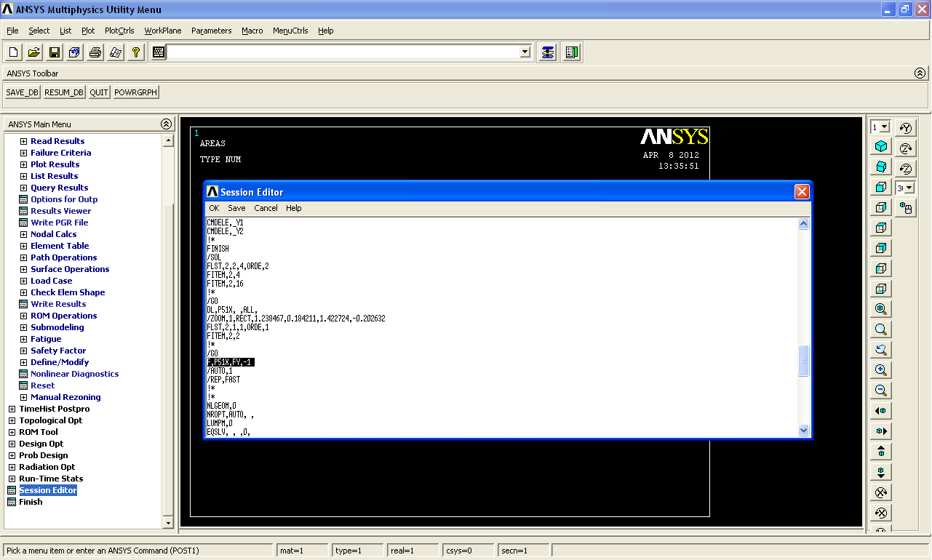Click the Dynamic Model Mode mouse icon

point(906,208)
